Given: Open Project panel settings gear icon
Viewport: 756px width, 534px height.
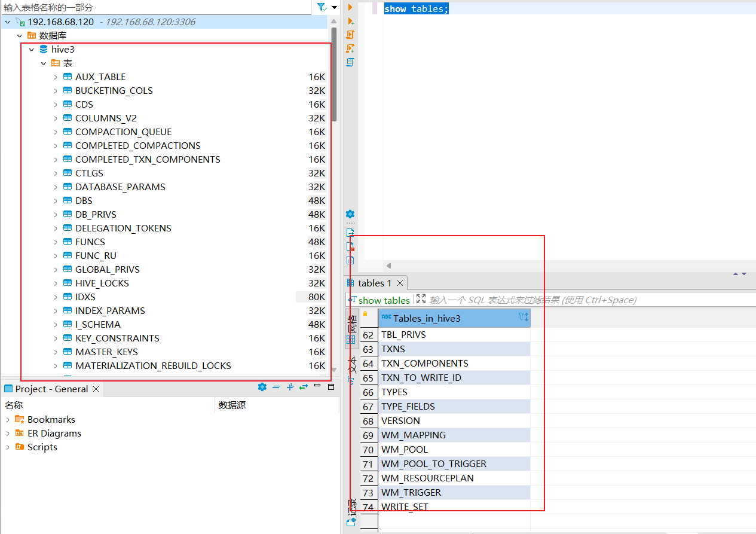Looking at the screenshot, I should point(262,387).
